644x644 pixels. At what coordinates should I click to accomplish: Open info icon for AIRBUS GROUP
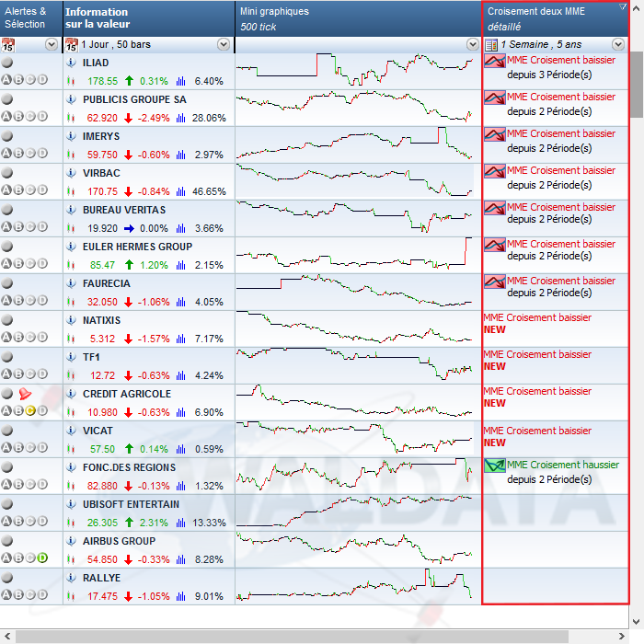(71, 541)
